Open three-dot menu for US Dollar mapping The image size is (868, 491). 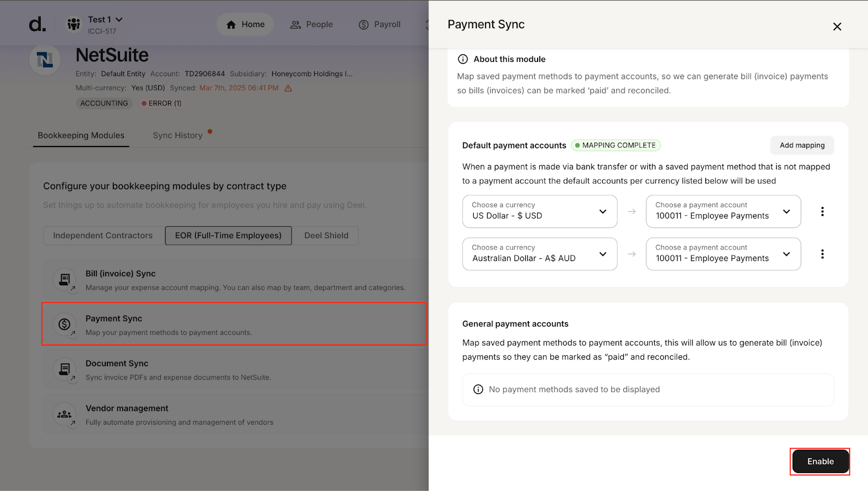pos(822,212)
